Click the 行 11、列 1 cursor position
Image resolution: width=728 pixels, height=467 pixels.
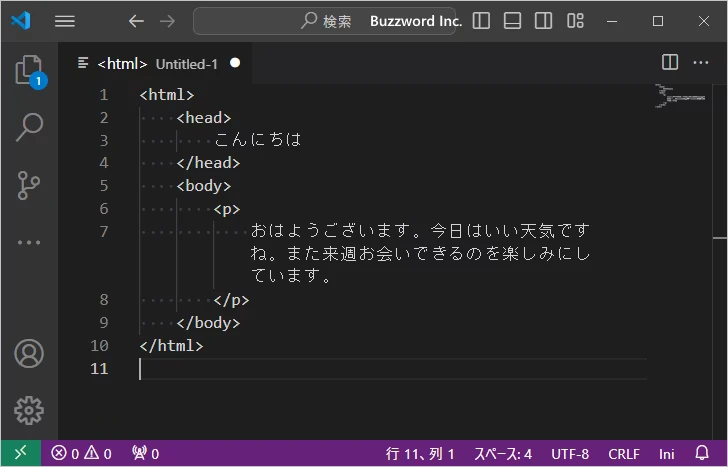point(420,454)
